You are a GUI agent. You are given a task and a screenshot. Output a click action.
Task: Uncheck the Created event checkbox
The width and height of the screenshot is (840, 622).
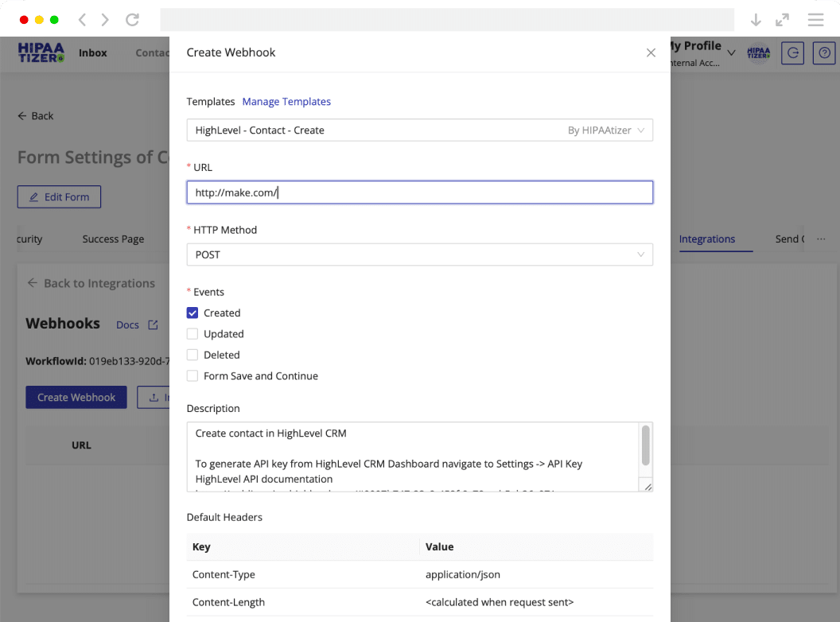click(x=192, y=313)
